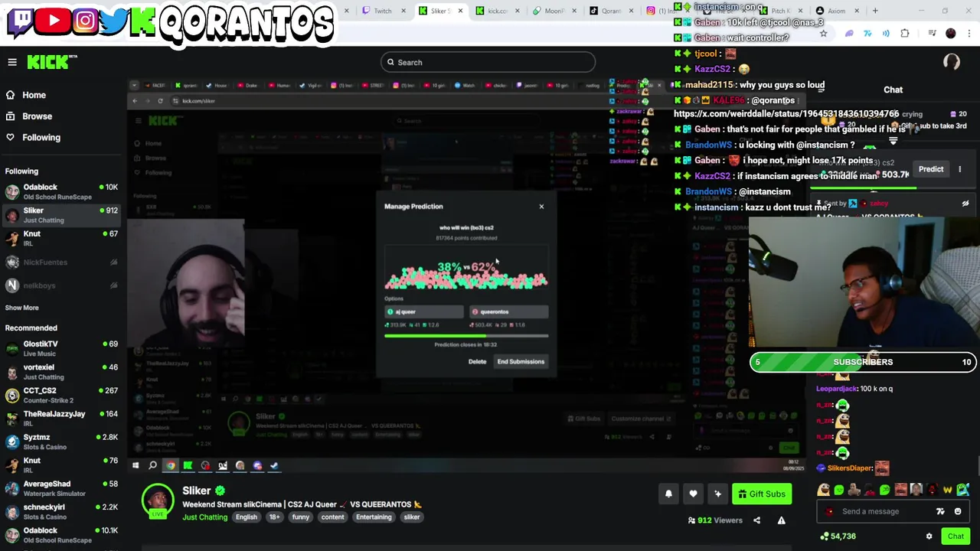Select the funny tag

click(x=301, y=517)
